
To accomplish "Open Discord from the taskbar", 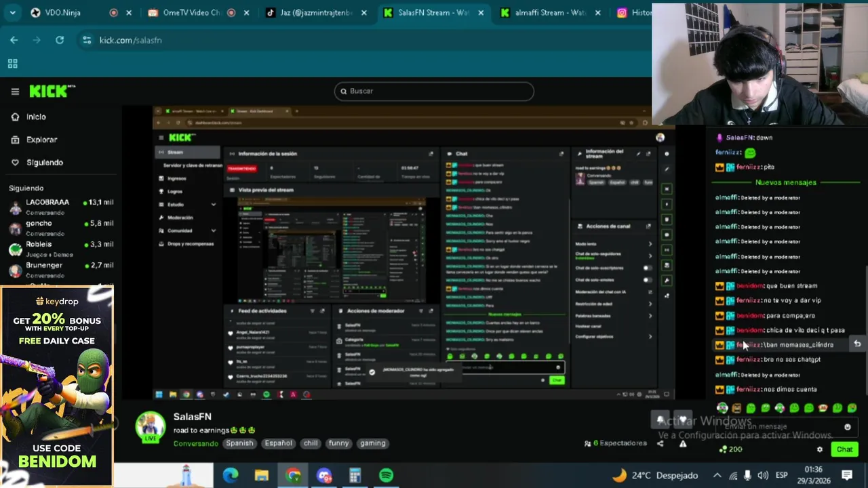I will coord(324,476).
